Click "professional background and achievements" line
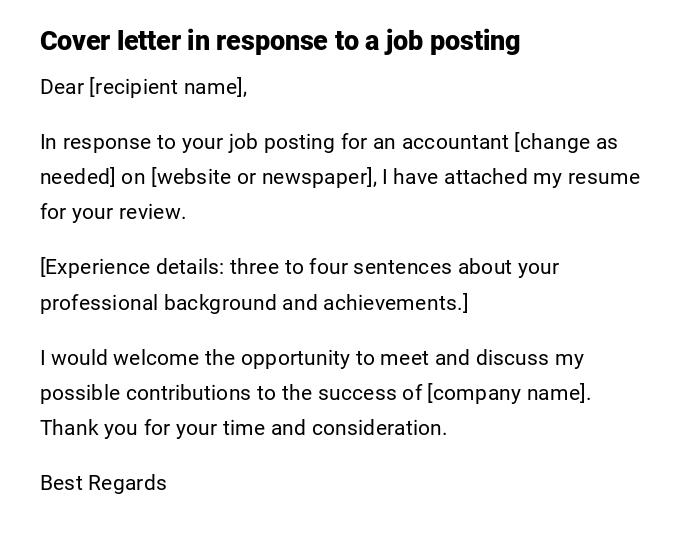Screen dimensions: 700x546 (x=253, y=303)
